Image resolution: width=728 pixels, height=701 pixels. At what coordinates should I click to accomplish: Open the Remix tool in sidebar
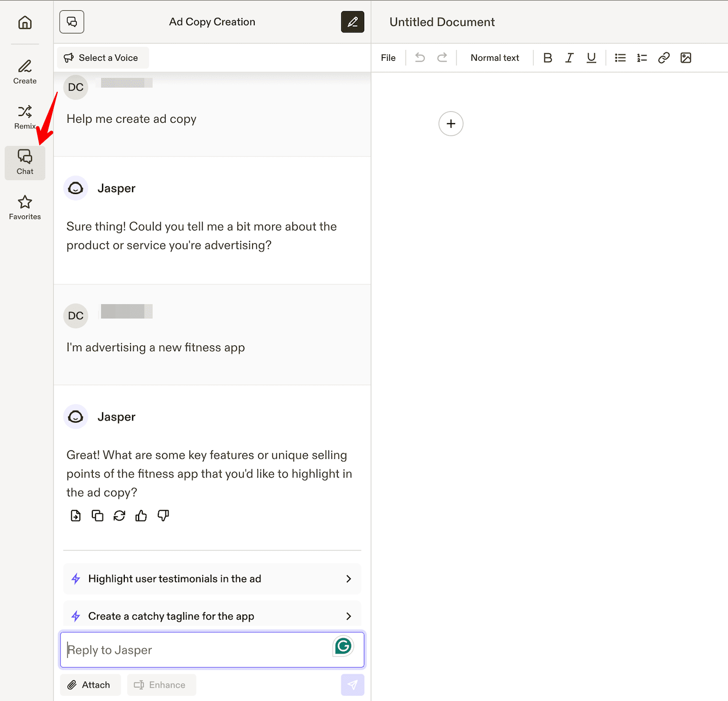[25, 118]
